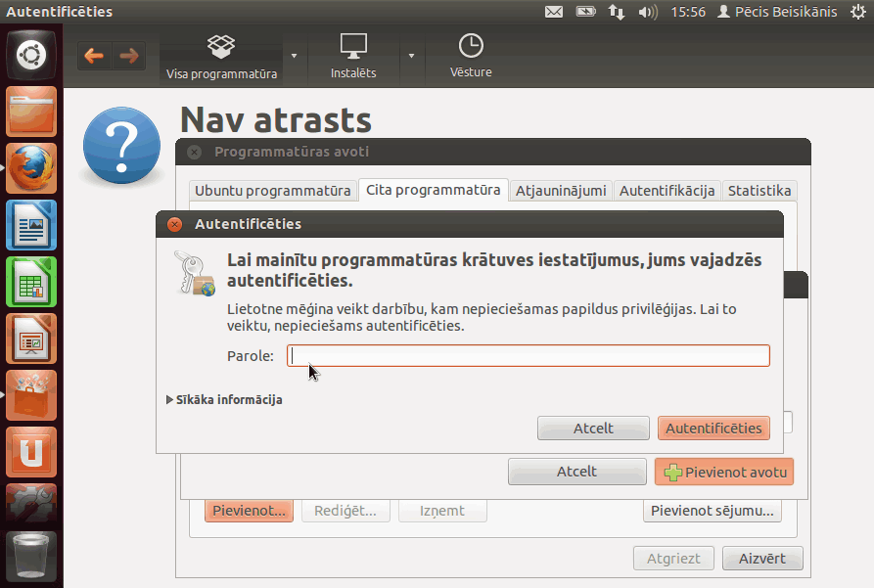
Task: Switch to Atjauninājumi tab
Action: point(561,191)
